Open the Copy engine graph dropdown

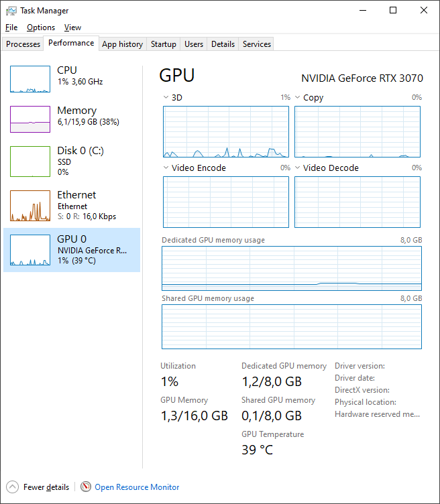coord(298,98)
